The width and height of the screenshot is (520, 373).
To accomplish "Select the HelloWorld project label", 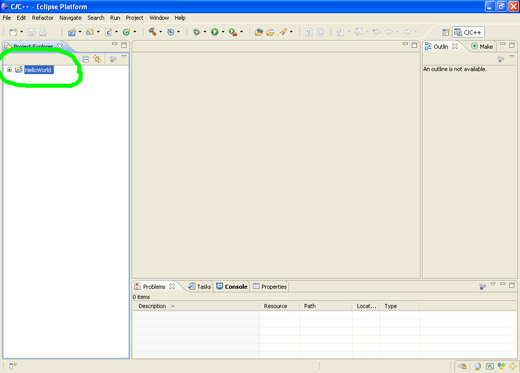I will 39,70.
